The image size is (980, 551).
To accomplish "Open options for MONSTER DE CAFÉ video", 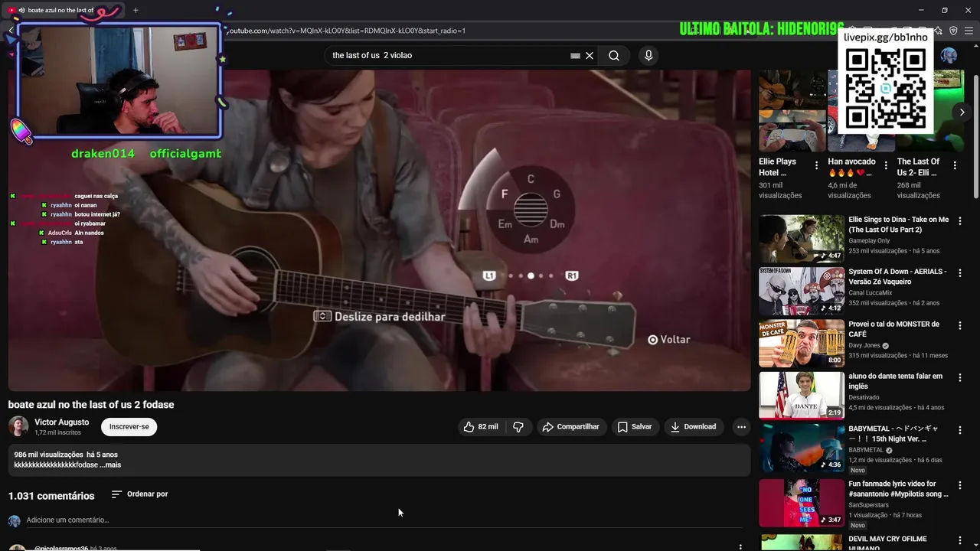I will click(959, 325).
